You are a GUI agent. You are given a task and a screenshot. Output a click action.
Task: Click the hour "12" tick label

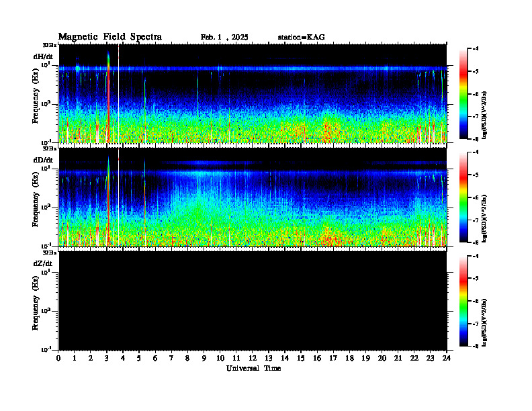click(x=253, y=358)
